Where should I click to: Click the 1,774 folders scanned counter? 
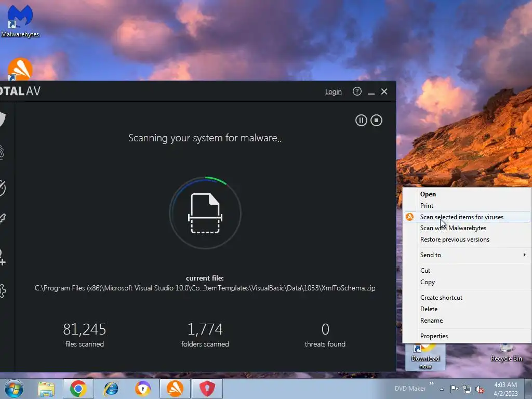pyautogui.click(x=205, y=335)
